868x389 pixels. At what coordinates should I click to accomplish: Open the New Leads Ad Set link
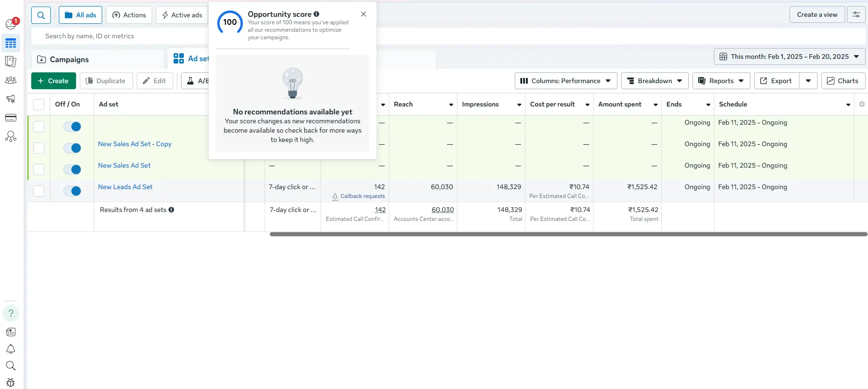(x=125, y=187)
